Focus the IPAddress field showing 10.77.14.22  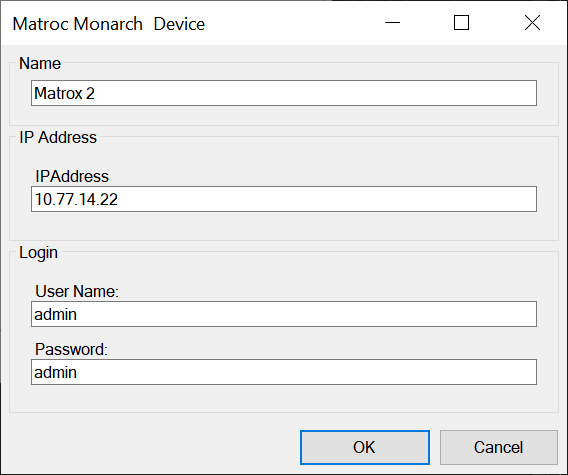coord(284,199)
